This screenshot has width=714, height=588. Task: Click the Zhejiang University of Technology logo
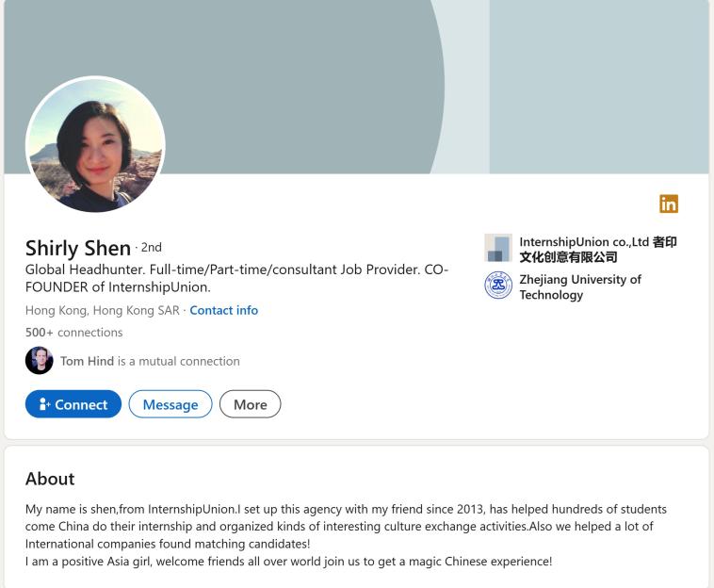point(498,286)
